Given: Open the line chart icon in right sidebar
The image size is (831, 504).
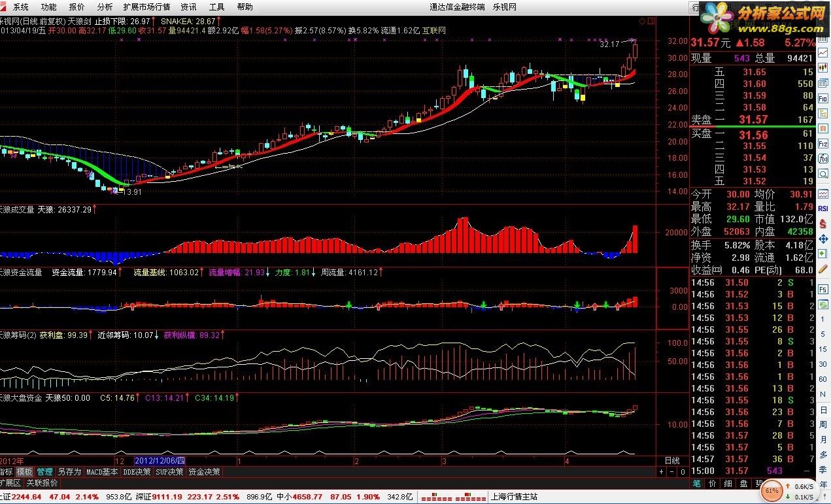Looking at the screenshot, I should [823, 52].
